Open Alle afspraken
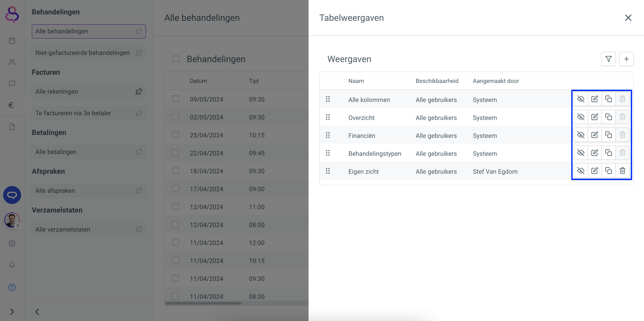Image resolution: width=644 pixels, height=321 pixels. click(x=89, y=191)
